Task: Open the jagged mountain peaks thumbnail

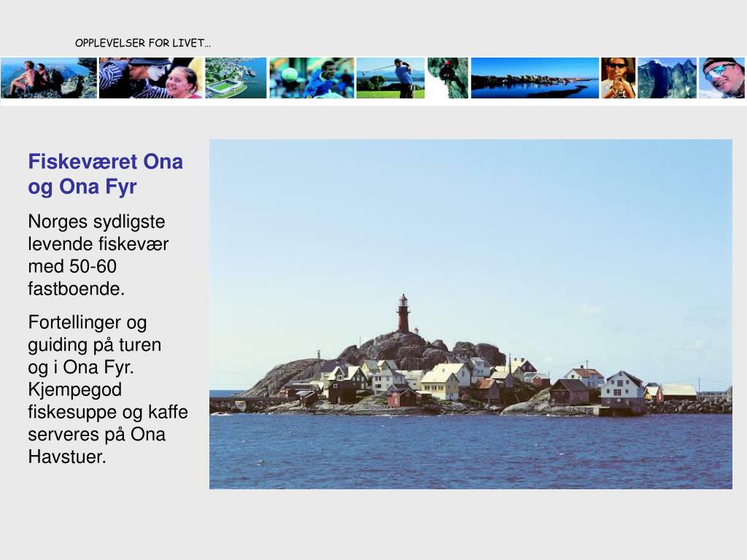Action: point(667,78)
